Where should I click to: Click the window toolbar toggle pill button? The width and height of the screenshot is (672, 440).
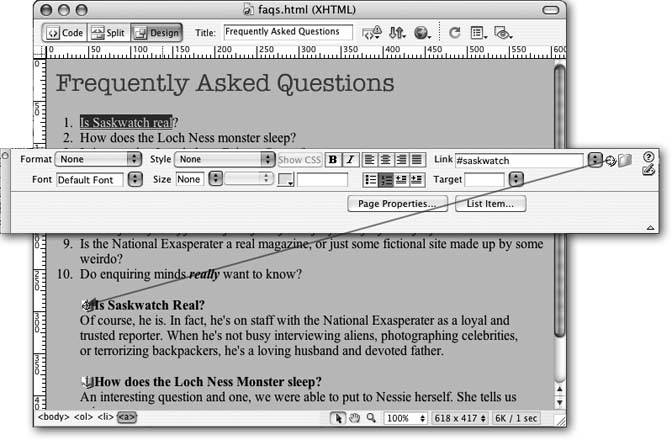(551, 10)
